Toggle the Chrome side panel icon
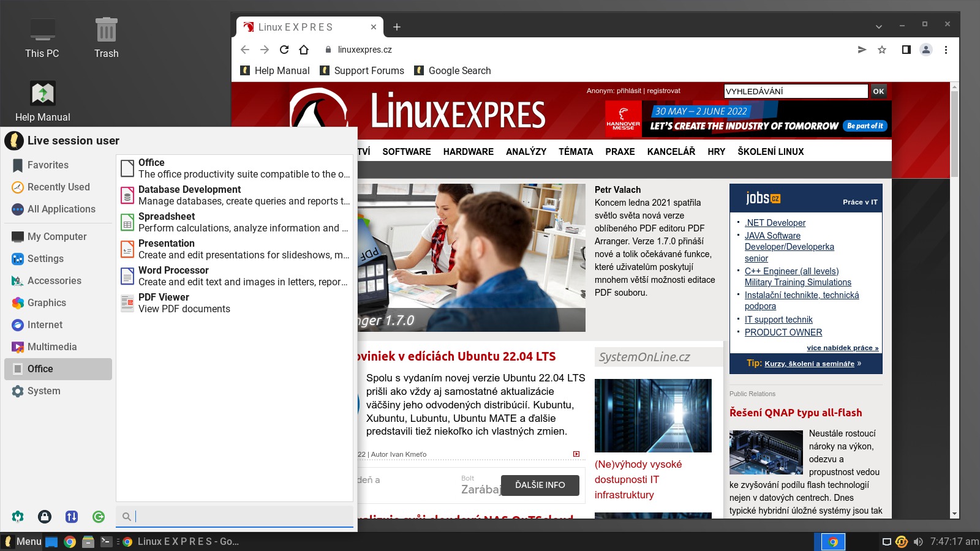Image resolution: width=980 pixels, height=551 pixels. 906,50
